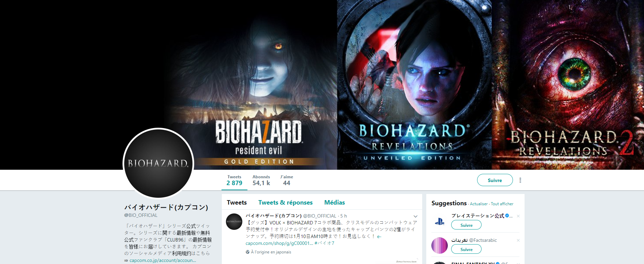The height and width of the screenshot is (264, 644).
Task: Follow the PlayStation account
Action: [x=466, y=225]
